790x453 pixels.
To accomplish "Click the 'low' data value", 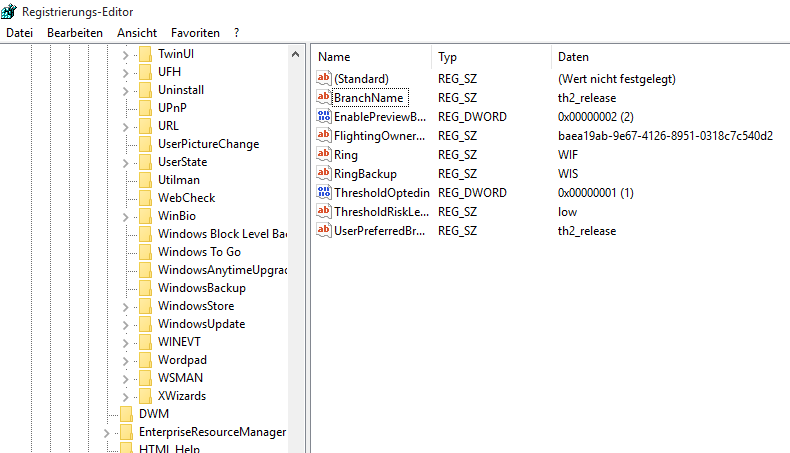I will [567, 212].
